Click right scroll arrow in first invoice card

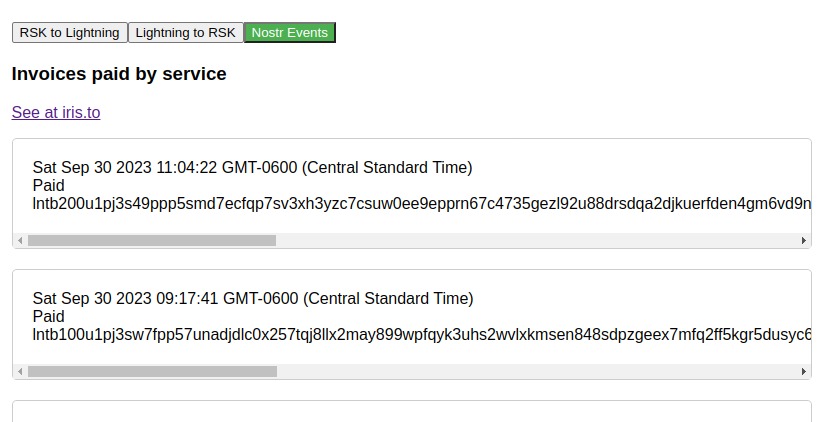804,241
